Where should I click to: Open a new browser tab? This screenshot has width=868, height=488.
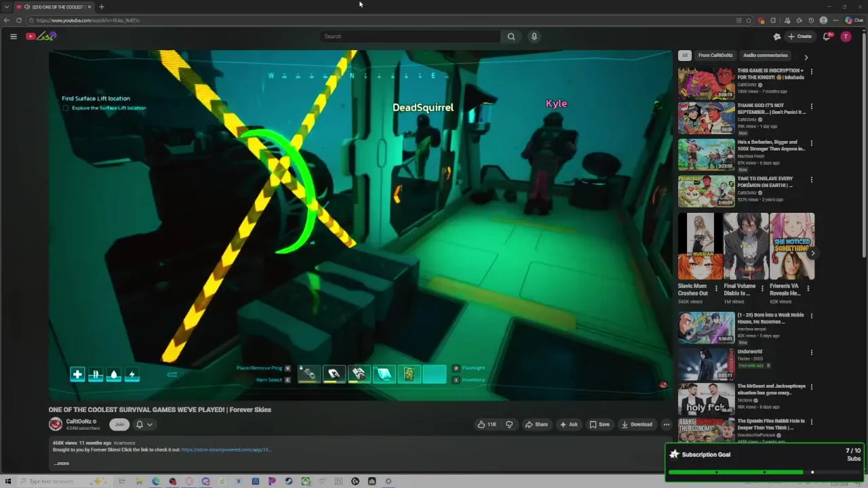click(x=102, y=7)
